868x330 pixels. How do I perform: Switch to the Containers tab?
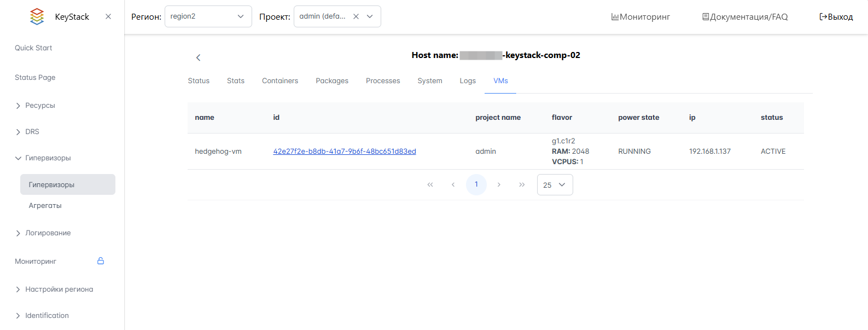click(x=280, y=81)
